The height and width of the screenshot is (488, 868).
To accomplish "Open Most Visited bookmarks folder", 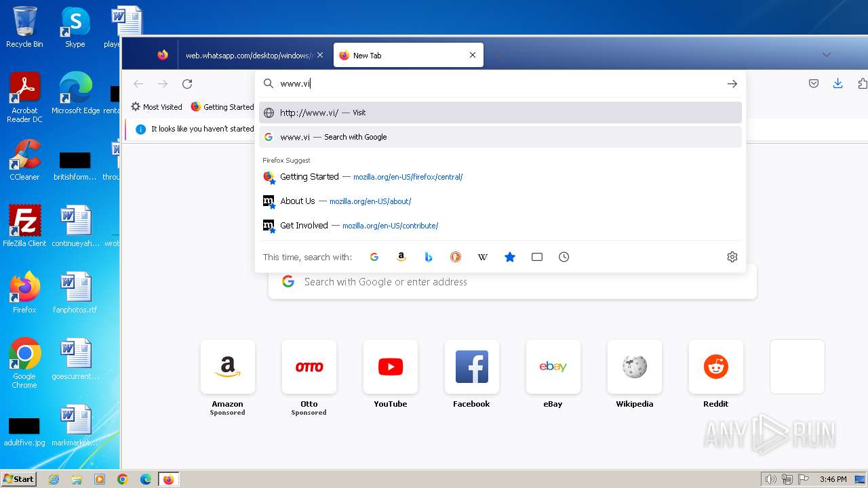I will 157,107.
